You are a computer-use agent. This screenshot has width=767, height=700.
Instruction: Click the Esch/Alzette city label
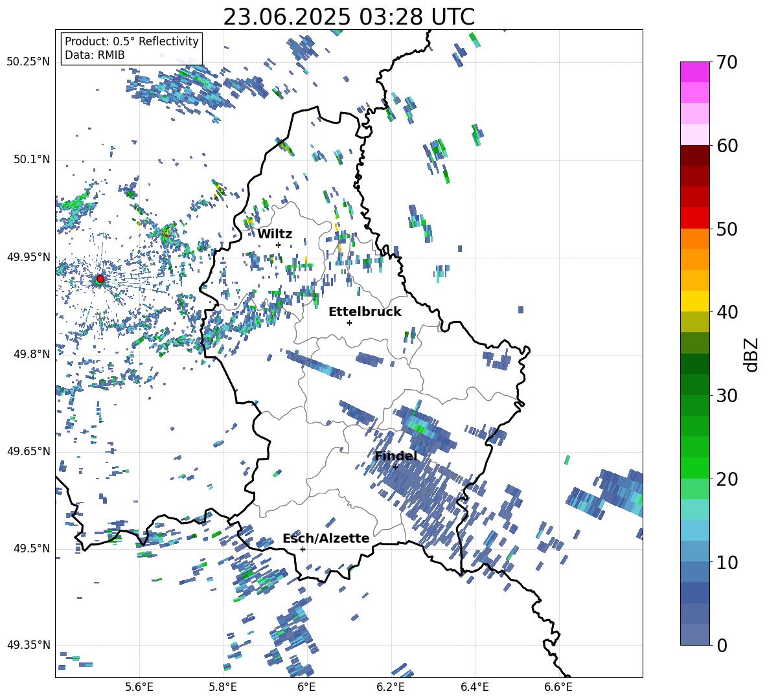tap(326, 538)
